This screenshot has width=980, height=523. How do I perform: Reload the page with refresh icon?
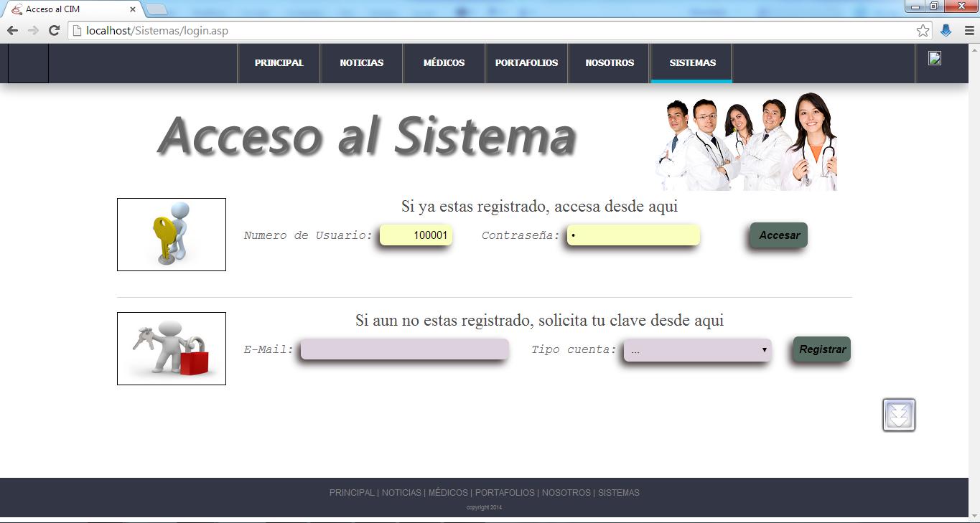(x=54, y=30)
